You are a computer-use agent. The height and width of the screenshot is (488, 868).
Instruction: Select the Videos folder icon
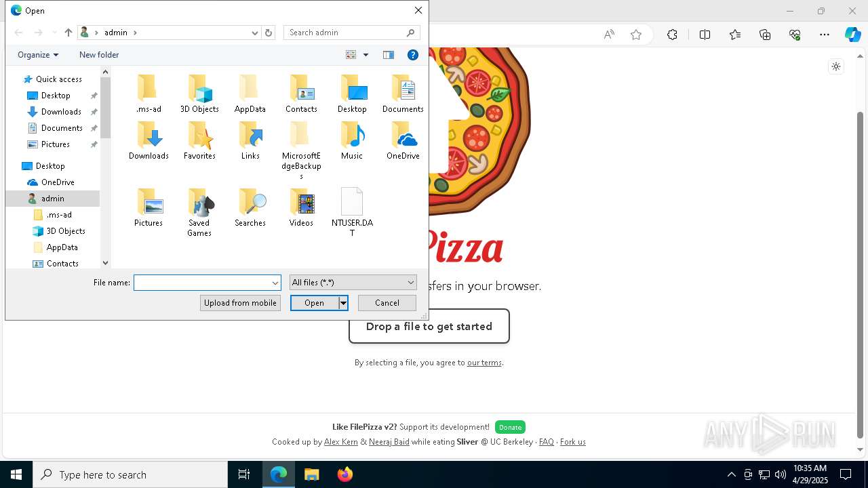pyautogui.click(x=301, y=207)
